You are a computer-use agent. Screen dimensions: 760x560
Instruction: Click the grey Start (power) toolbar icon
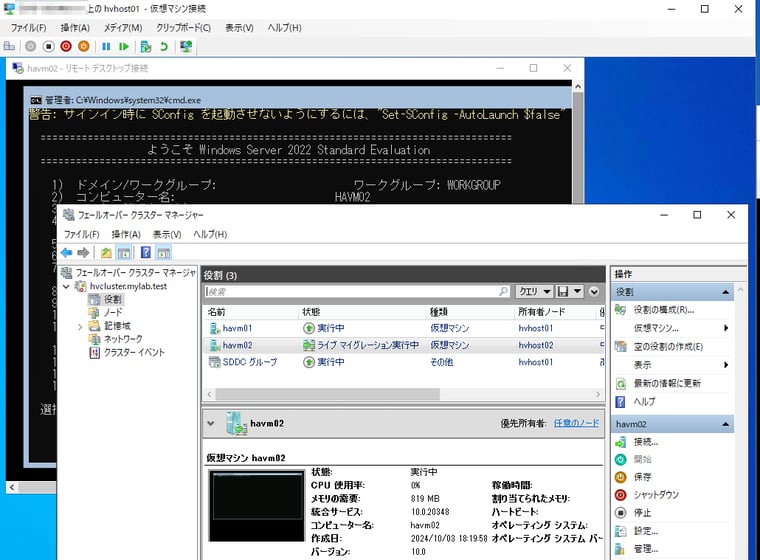(31, 47)
